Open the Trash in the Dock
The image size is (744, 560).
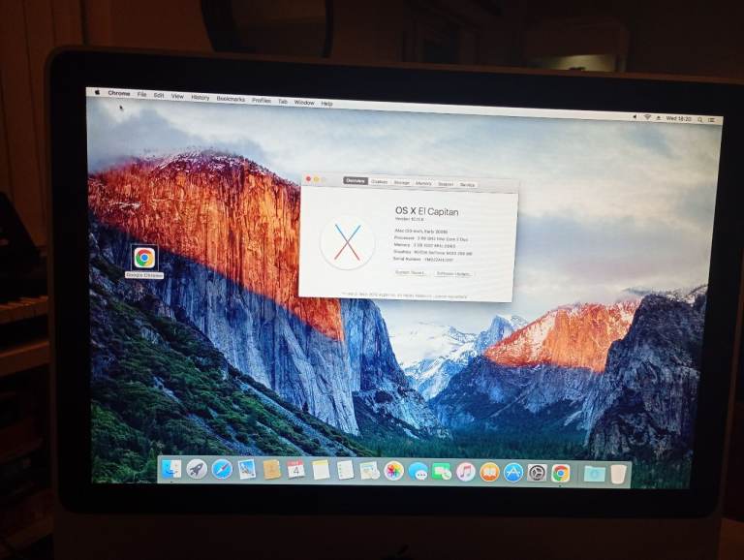point(618,474)
